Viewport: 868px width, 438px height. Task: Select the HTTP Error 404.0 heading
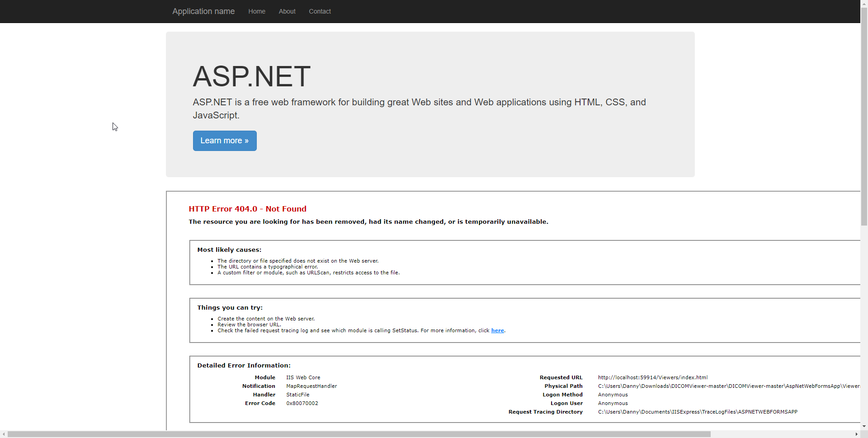[247, 209]
